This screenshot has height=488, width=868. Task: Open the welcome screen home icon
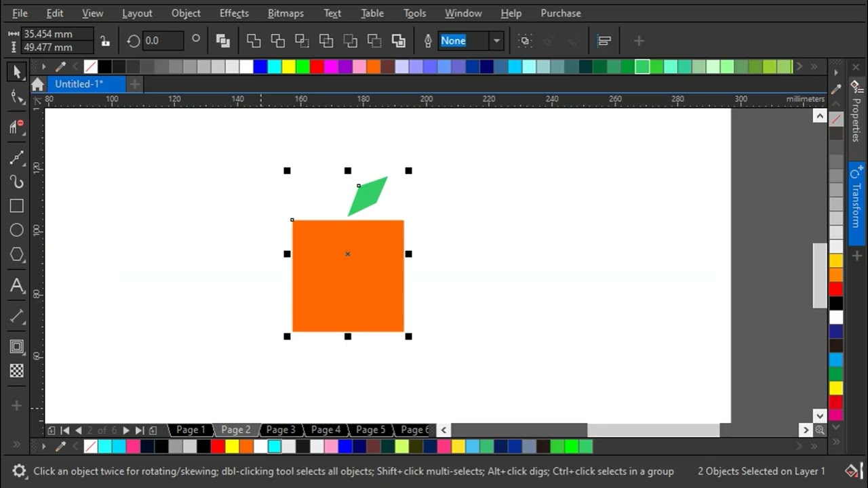pos(38,84)
